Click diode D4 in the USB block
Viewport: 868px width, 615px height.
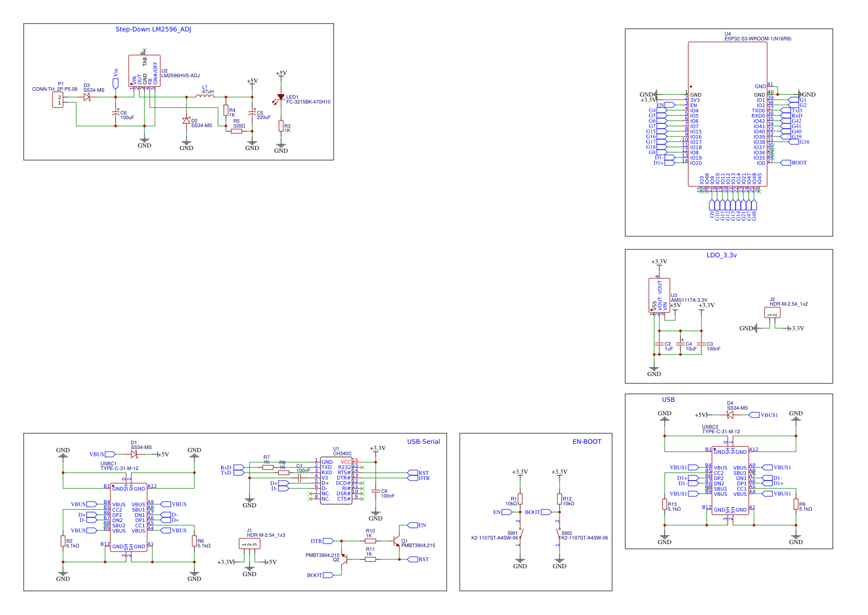[730, 415]
